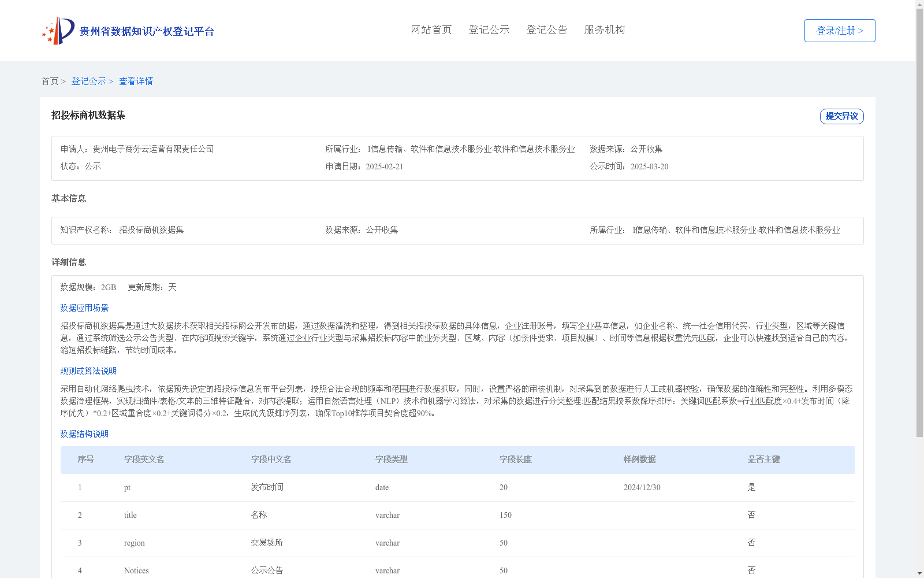Click the 登记公示 breadcrumb link
Viewport: 924px width, 578px height.
[x=88, y=81]
